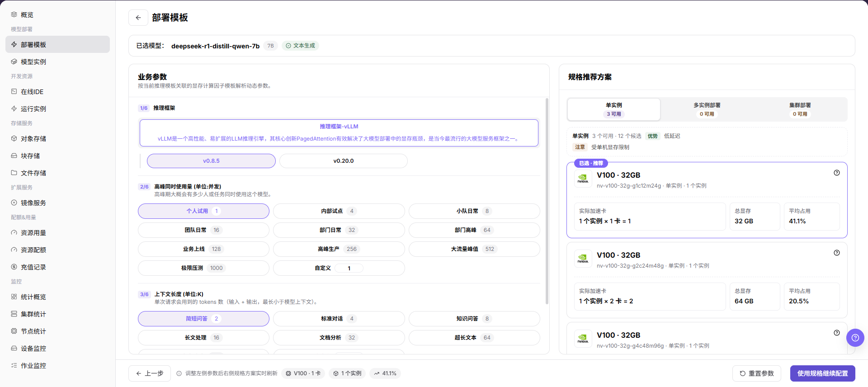This screenshot has width=868, height=387.
Task: Click help icon on g4c48m96g card
Action: [x=837, y=333]
